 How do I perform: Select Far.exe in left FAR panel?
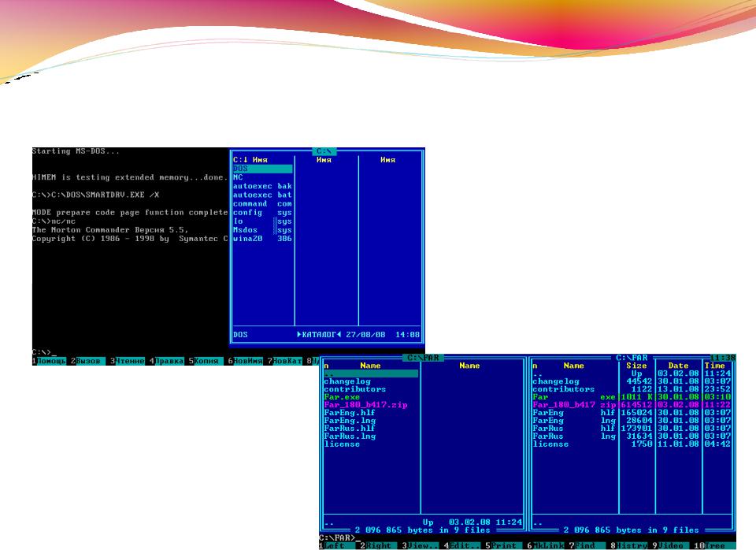342,397
